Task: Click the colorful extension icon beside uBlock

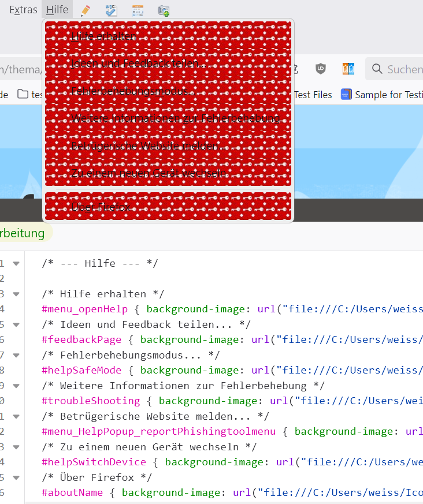Action: coord(348,69)
